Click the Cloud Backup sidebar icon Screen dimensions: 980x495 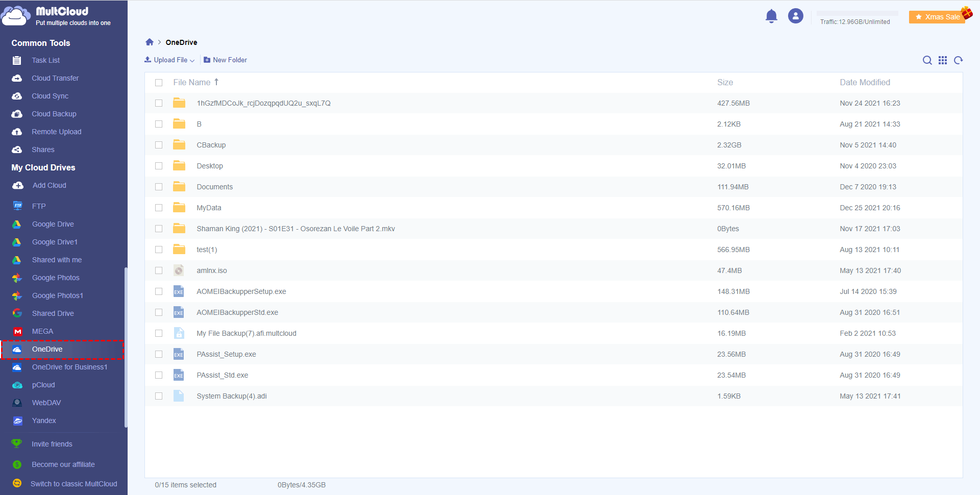pos(17,114)
